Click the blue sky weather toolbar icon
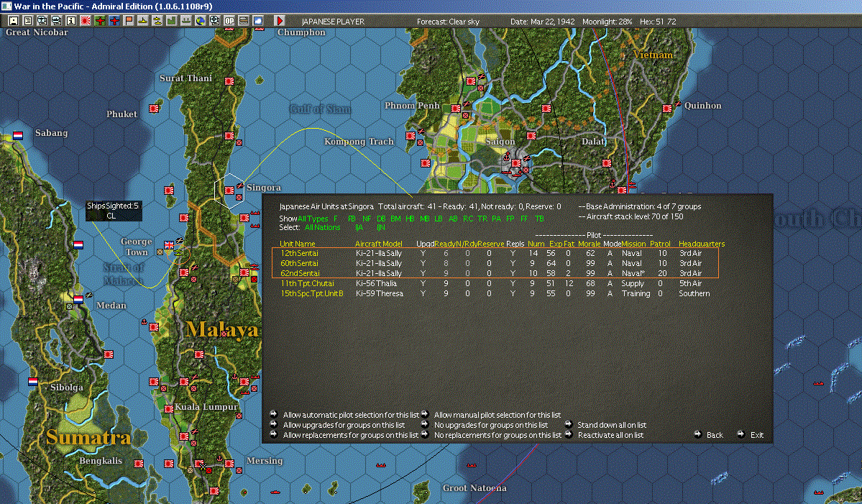 point(258,21)
